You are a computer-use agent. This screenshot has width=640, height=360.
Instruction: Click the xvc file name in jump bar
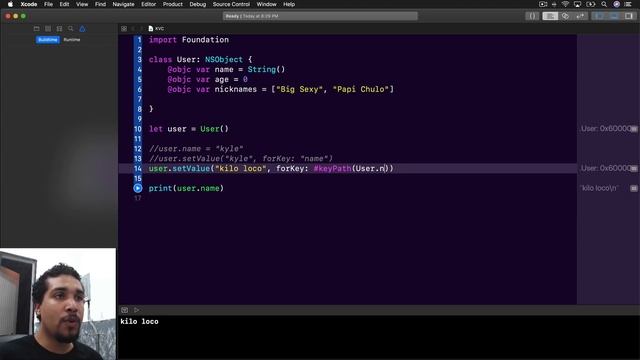[x=160, y=29]
